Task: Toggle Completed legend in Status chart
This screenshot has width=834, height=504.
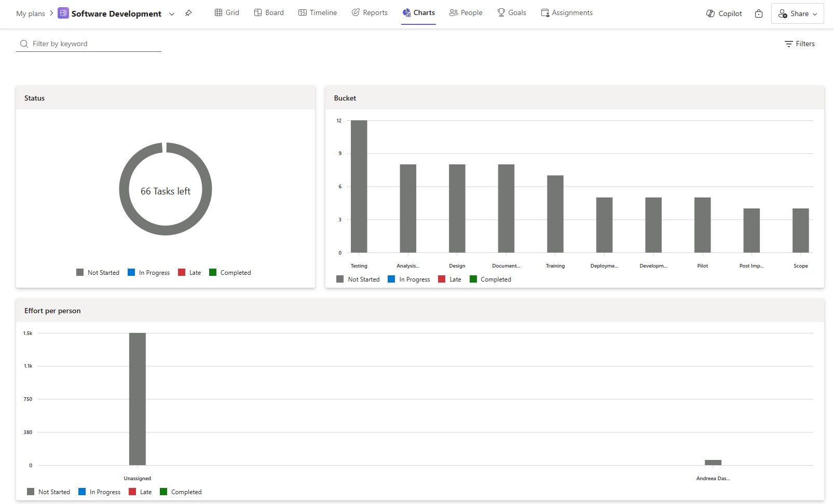Action: coord(230,273)
